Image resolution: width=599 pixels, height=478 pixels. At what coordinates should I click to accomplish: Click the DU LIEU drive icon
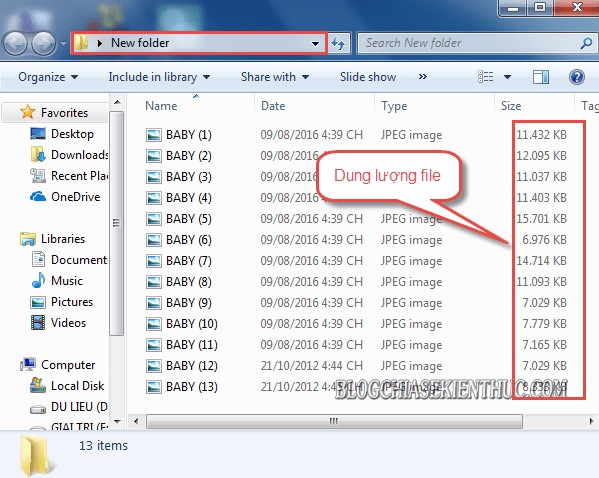tap(38, 409)
